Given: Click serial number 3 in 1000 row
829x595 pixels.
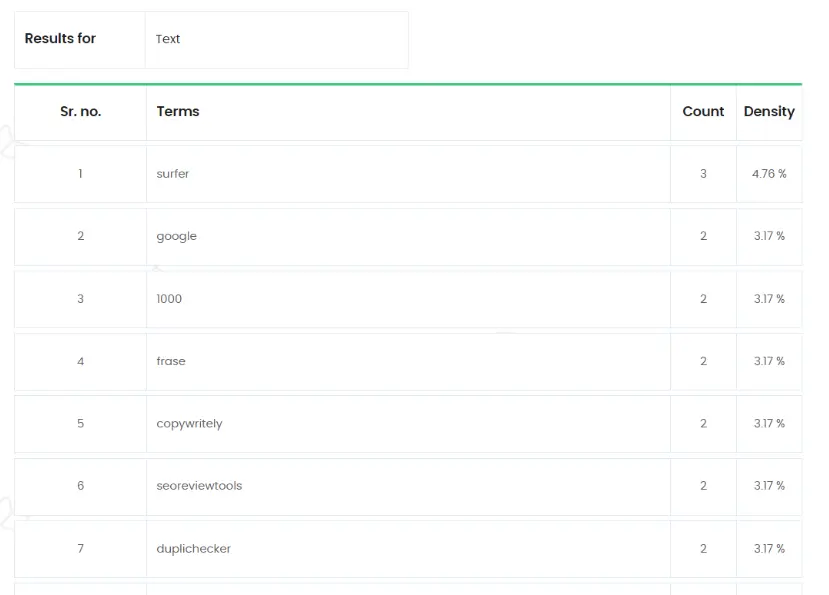Looking at the screenshot, I should [x=80, y=299].
